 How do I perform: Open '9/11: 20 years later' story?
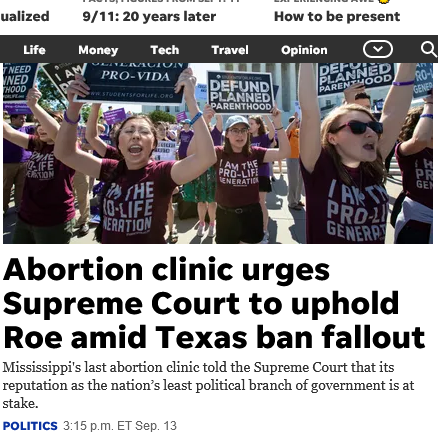149,16
